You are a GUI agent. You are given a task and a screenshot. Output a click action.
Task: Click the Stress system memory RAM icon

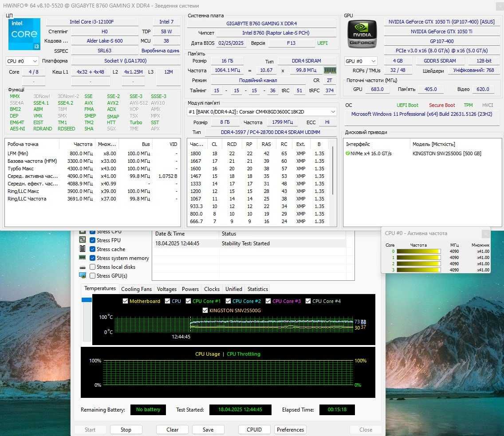82,257
